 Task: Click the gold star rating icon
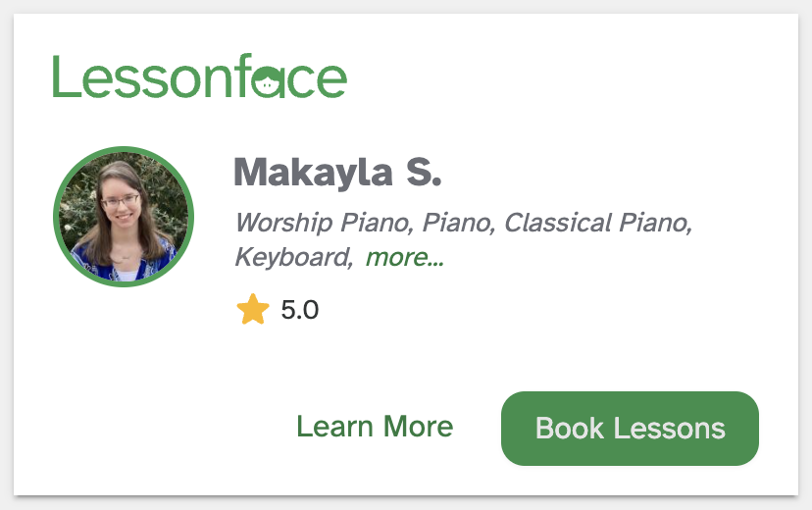coord(252,311)
